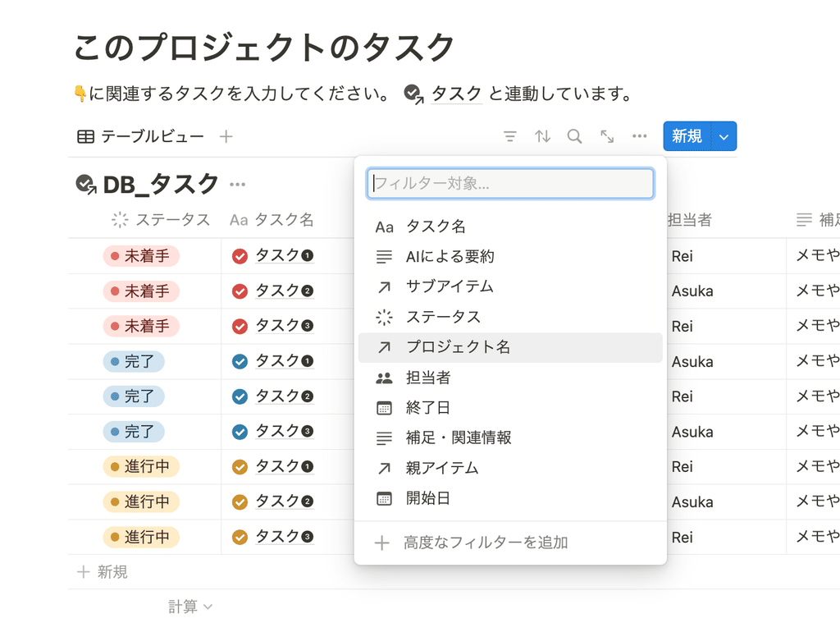Screen dimensions: 840x632
Task: Click the first 完了 status tag
Action: [x=134, y=361]
